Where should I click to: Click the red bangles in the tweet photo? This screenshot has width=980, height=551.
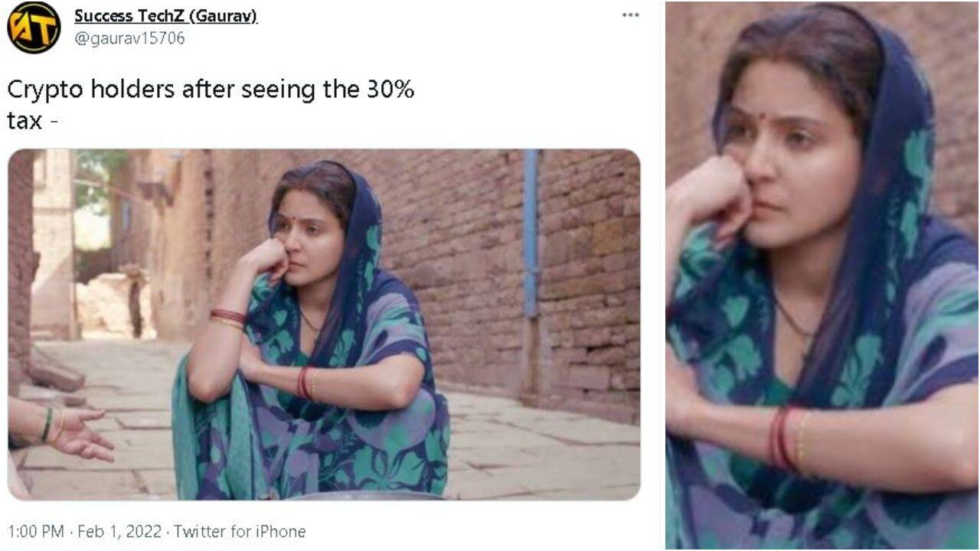(227, 317)
